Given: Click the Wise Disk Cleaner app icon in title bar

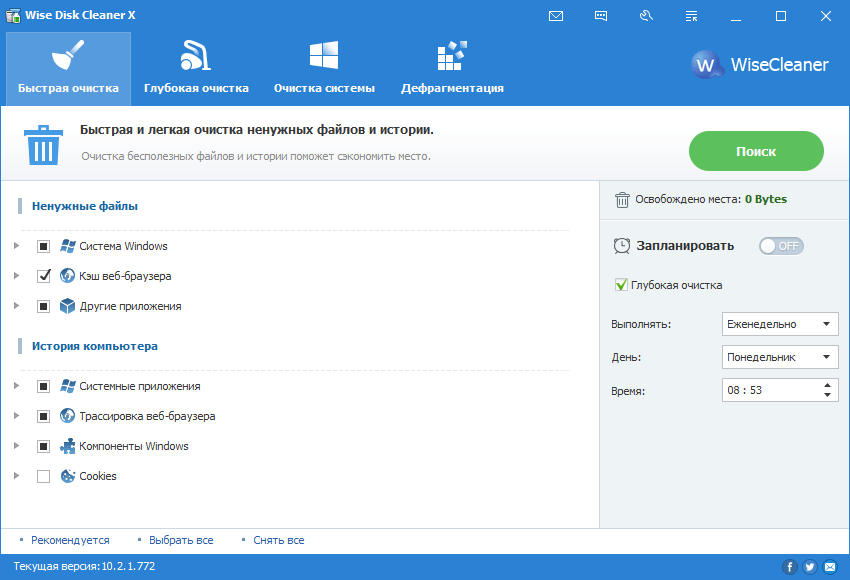Looking at the screenshot, I should (x=13, y=15).
